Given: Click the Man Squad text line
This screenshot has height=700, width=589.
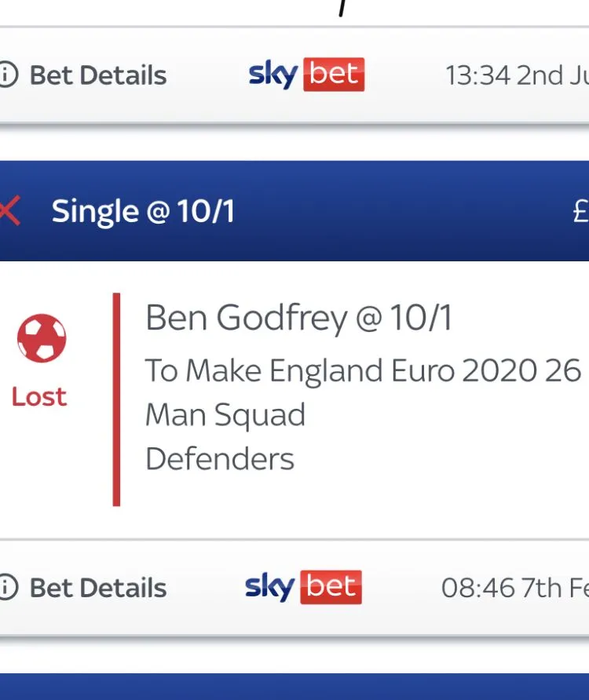Looking at the screenshot, I should (225, 414).
